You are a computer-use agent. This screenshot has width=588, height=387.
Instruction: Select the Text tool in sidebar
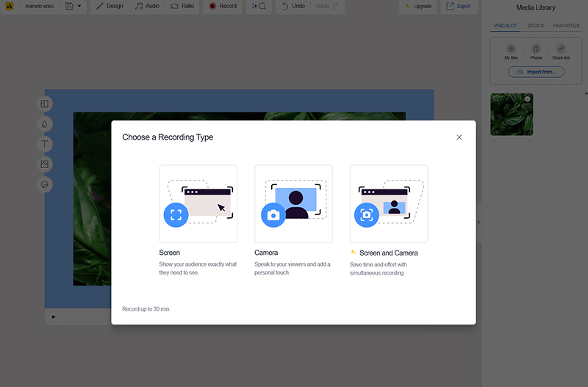pos(45,144)
